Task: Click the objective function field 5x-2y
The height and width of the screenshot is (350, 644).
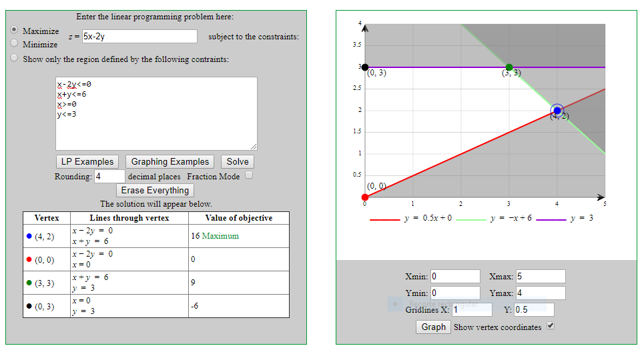Action: (x=139, y=37)
